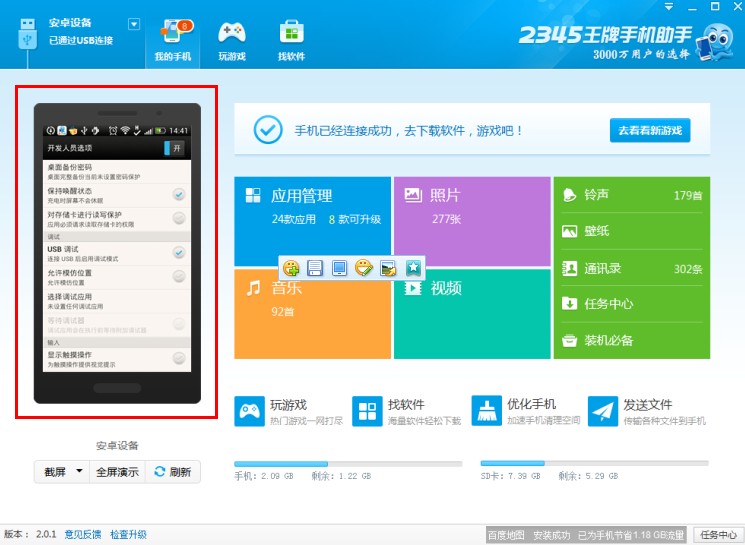Click the phone storage usage bar

348,464
